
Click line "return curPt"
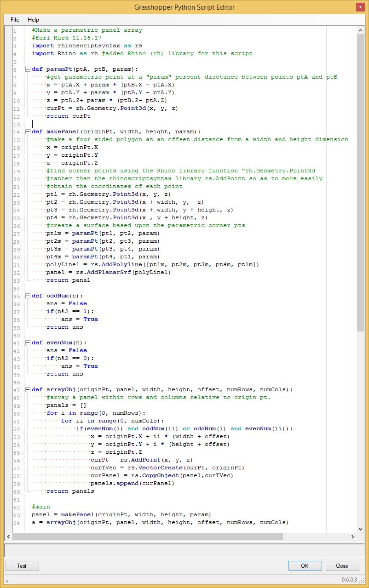click(x=69, y=116)
